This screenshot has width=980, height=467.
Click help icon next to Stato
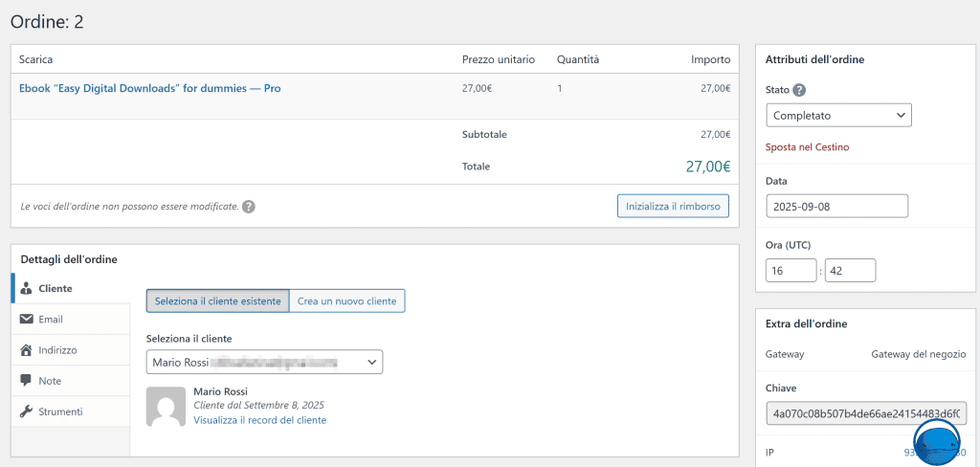click(799, 90)
